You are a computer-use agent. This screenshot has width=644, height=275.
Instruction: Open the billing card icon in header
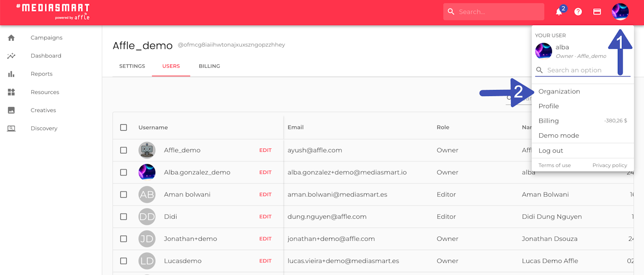[597, 12]
